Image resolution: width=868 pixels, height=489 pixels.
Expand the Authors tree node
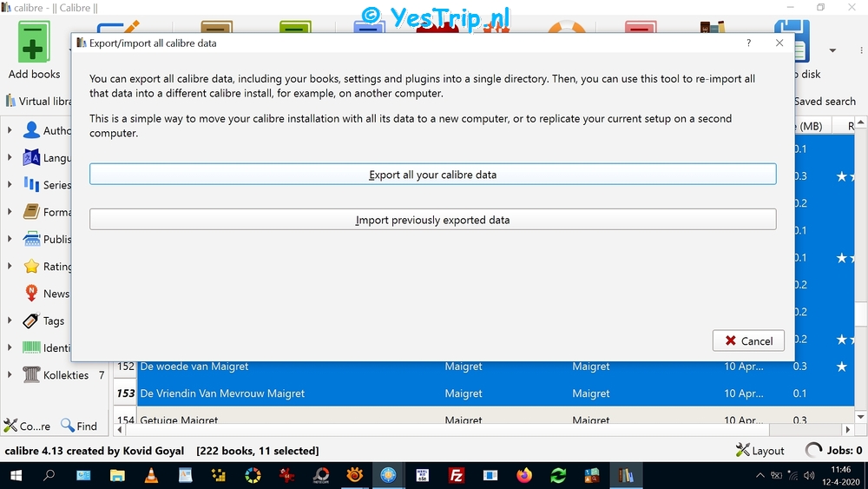(10, 130)
